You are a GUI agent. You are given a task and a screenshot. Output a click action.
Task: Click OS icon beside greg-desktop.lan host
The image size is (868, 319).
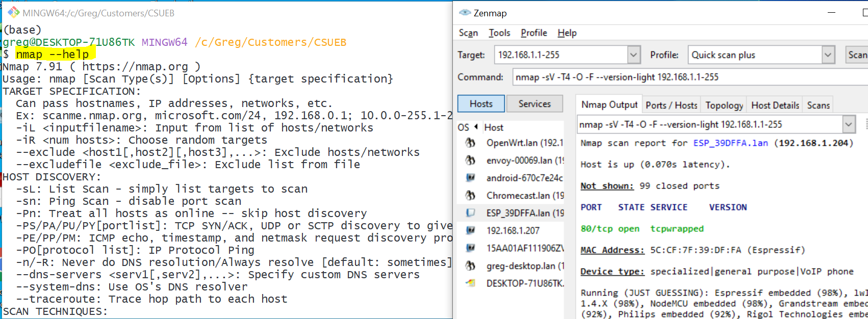470,265
